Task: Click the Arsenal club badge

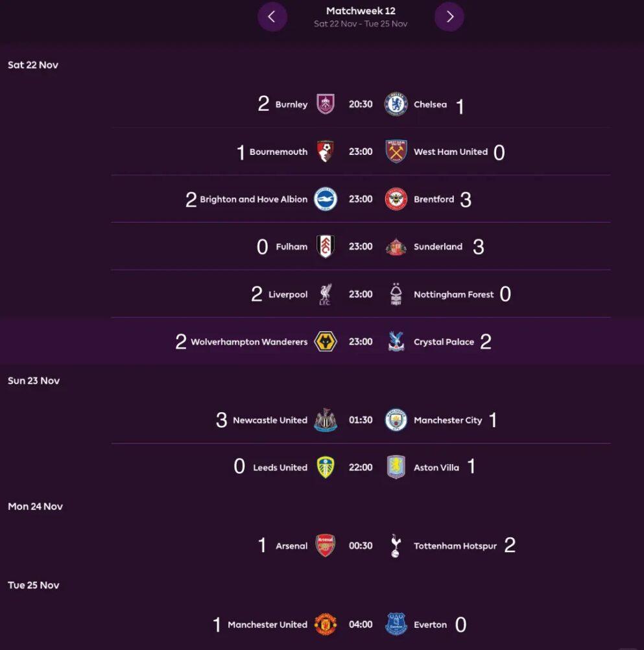Action: pos(326,546)
